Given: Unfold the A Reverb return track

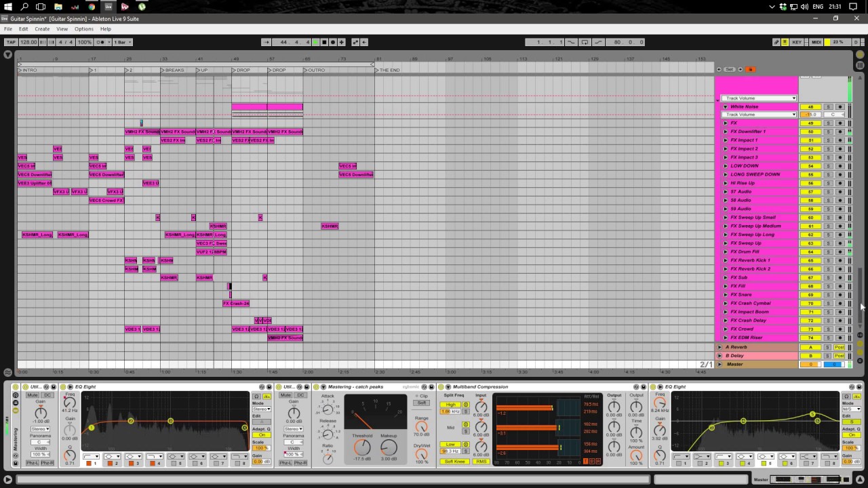Looking at the screenshot, I should click(x=719, y=347).
